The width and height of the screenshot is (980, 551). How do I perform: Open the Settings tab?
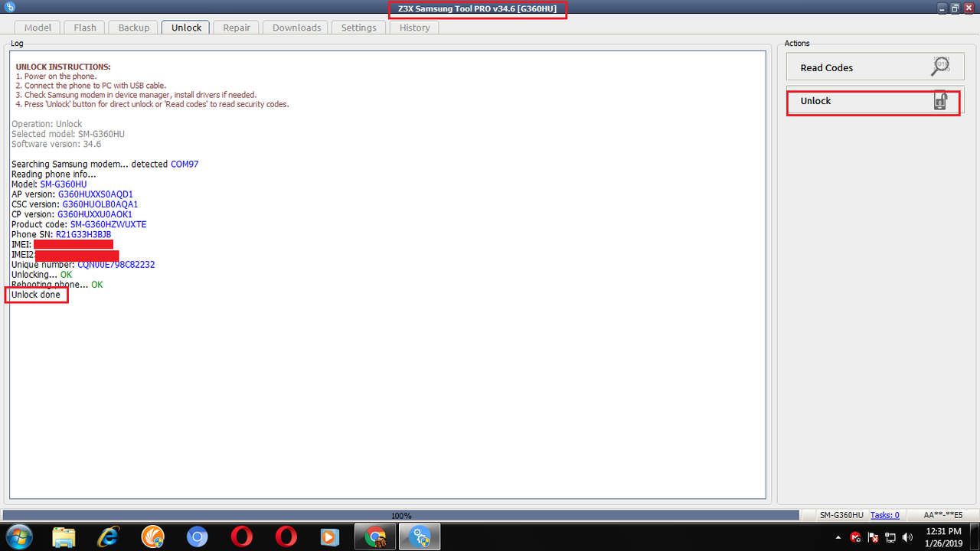pyautogui.click(x=359, y=28)
